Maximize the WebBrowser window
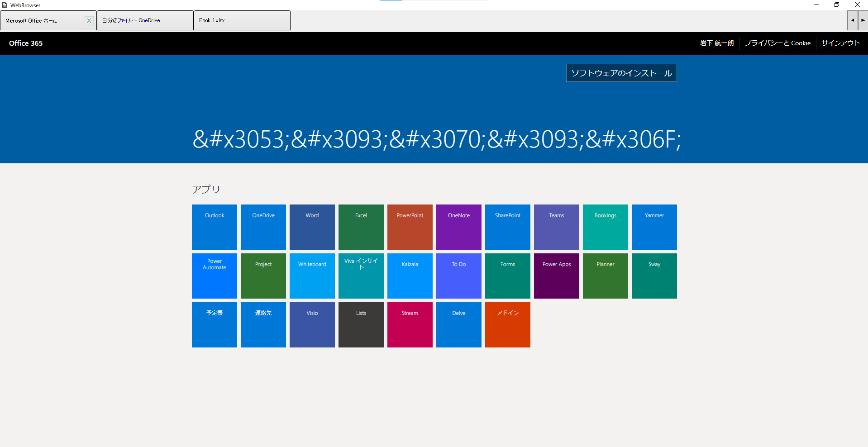Image resolution: width=868 pixels, height=447 pixels. click(837, 5)
